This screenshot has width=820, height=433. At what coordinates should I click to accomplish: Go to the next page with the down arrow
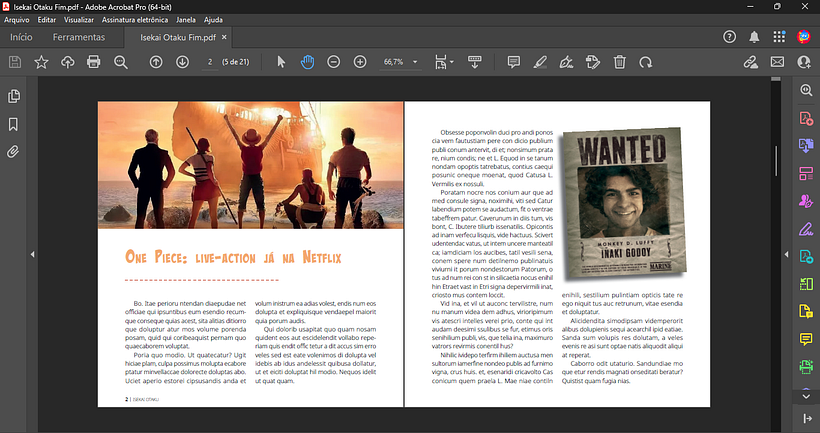pos(183,62)
